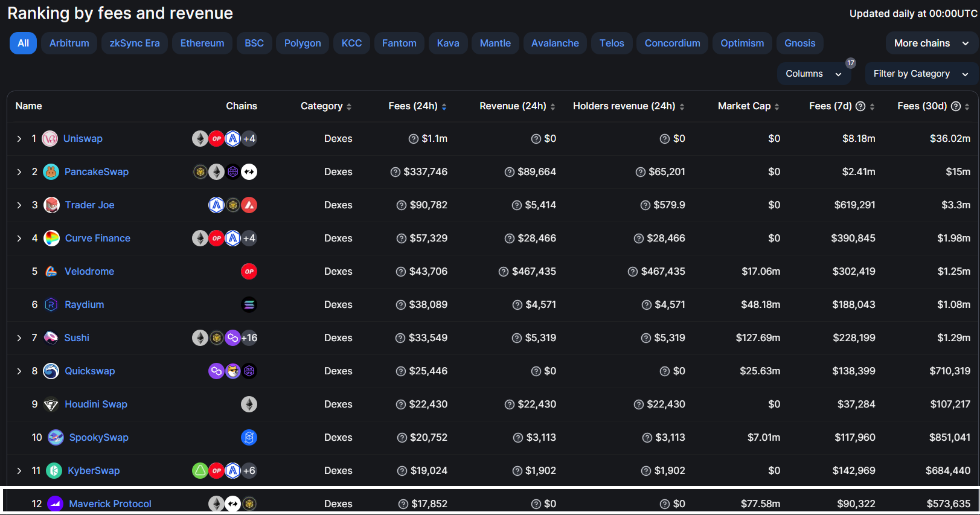Image resolution: width=980 pixels, height=515 pixels.
Task: Open the Filter by Category dropdown
Action: pyautogui.click(x=921, y=74)
